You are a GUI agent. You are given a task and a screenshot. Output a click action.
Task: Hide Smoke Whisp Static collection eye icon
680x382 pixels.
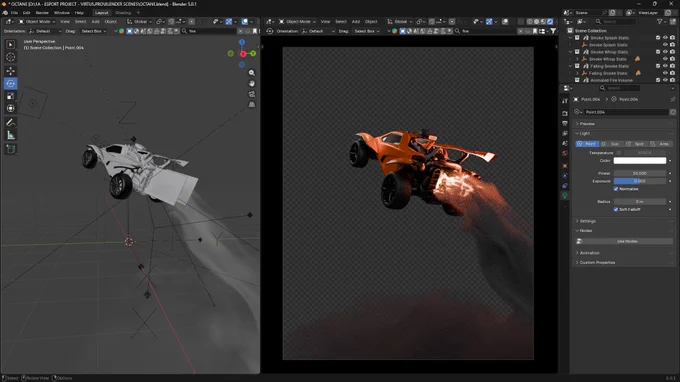pos(665,52)
